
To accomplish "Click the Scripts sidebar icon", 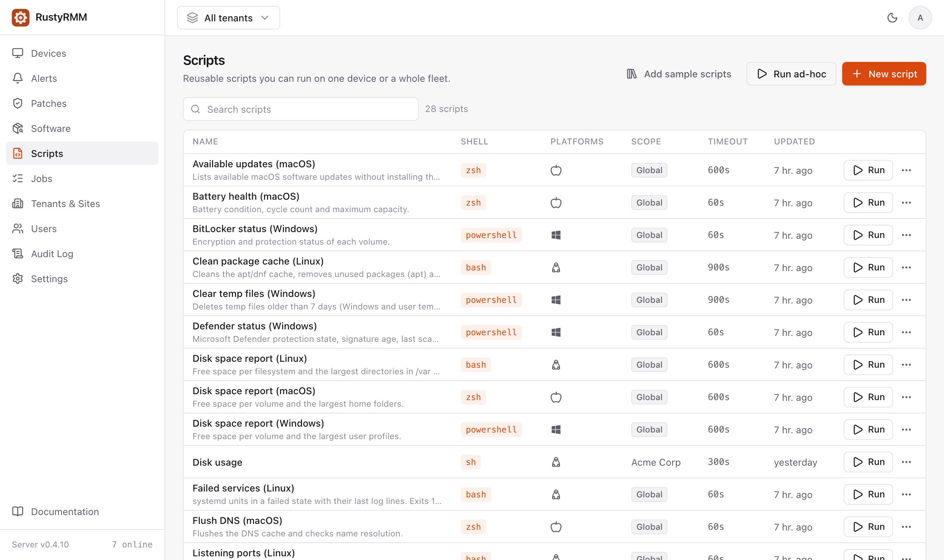I will tap(18, 153).
